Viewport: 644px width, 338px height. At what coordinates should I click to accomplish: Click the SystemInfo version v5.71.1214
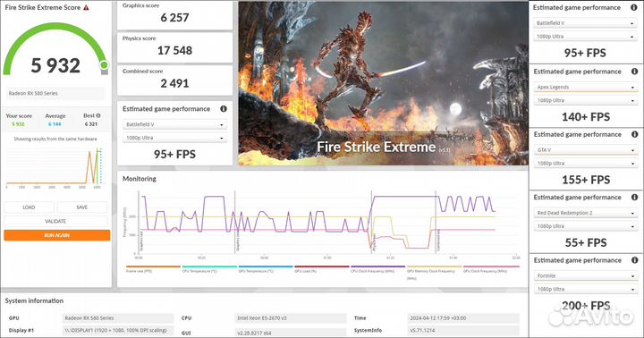coord(463,330)
